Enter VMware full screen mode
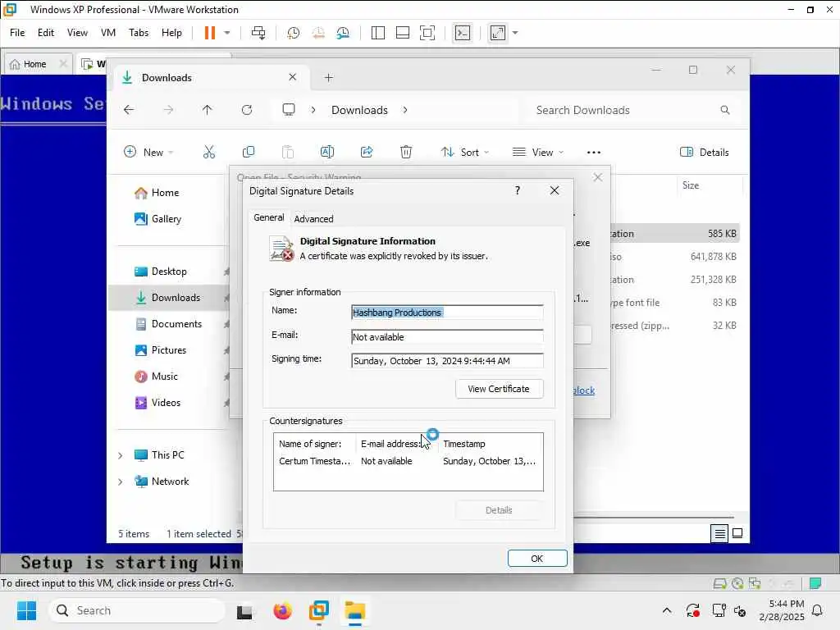 (427, 33)
